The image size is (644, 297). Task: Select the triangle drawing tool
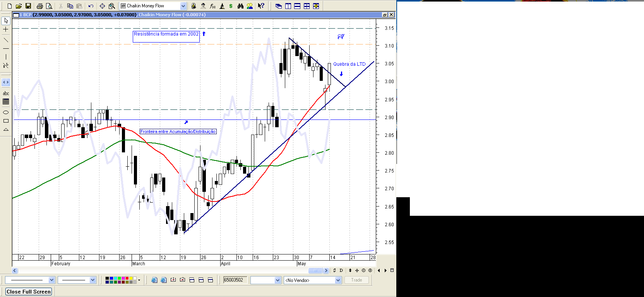click(6, 130)
